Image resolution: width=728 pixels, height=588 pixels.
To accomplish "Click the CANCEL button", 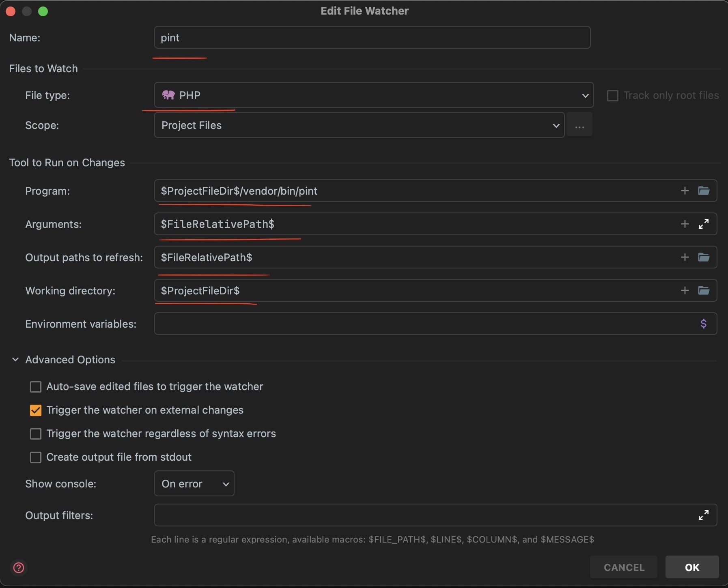I will [624, 567].
